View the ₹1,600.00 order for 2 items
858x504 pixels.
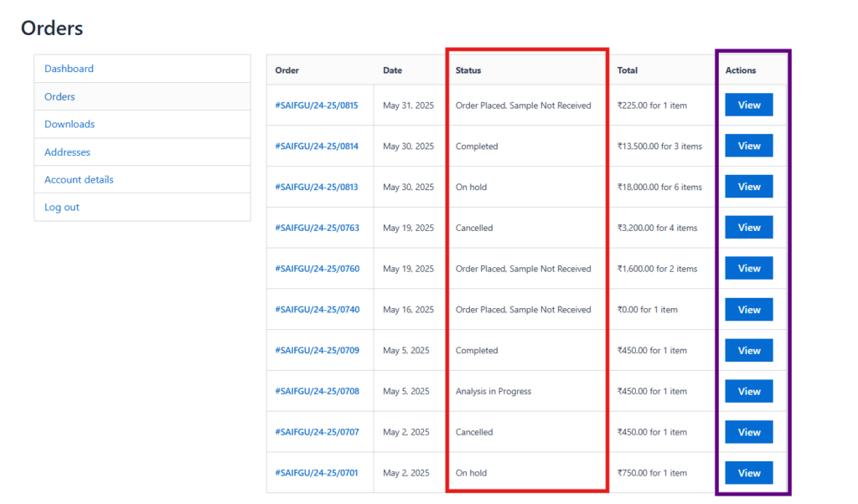pyautogui.click(x=749, y=268)
